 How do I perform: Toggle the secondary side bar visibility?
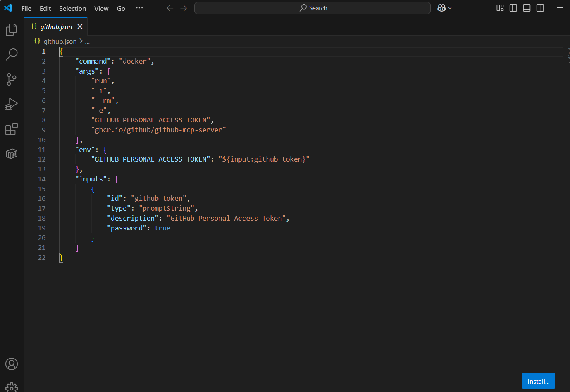point(540,8)
